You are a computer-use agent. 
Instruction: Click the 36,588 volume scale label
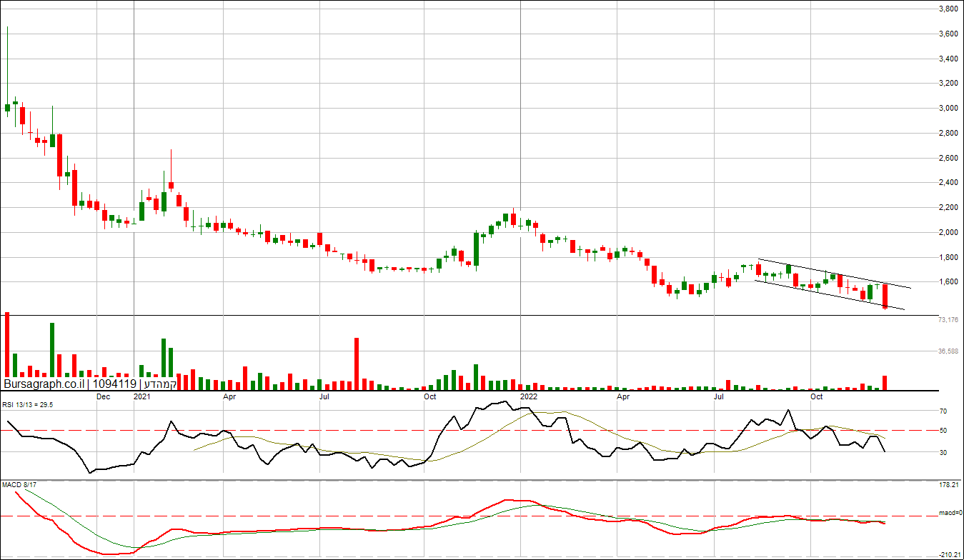(x=948, y=351)
